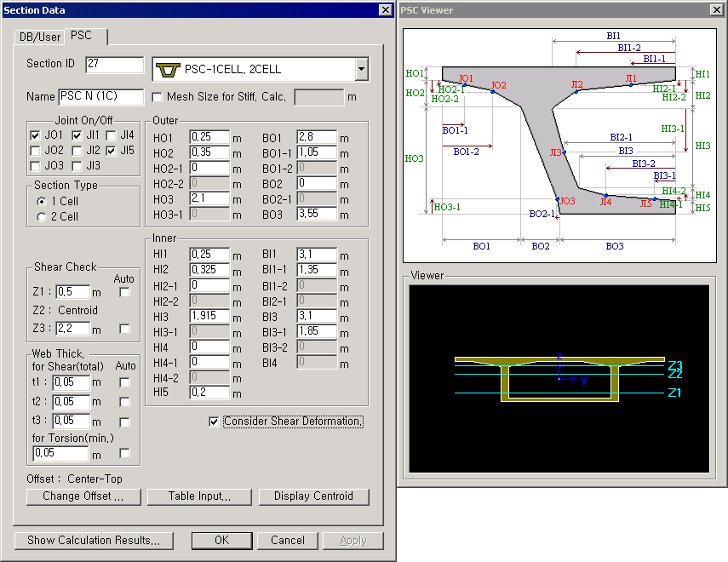Close the Section Data dialog
The width and height of the screenshot is (728, 562).
pos(386,9)
